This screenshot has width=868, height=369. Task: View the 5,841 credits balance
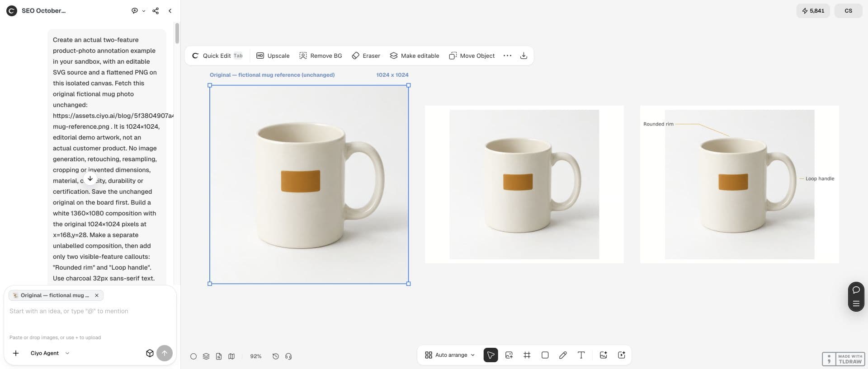point(813,11)
